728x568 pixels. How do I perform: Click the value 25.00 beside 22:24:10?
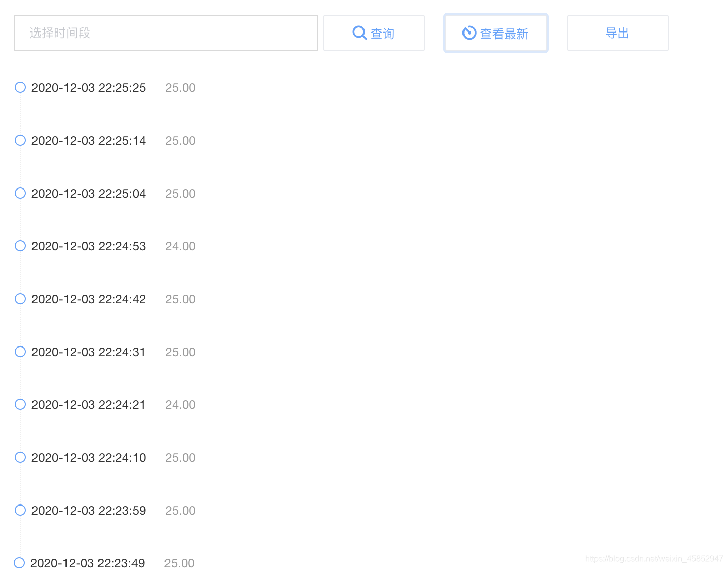[x=180, y=457]
